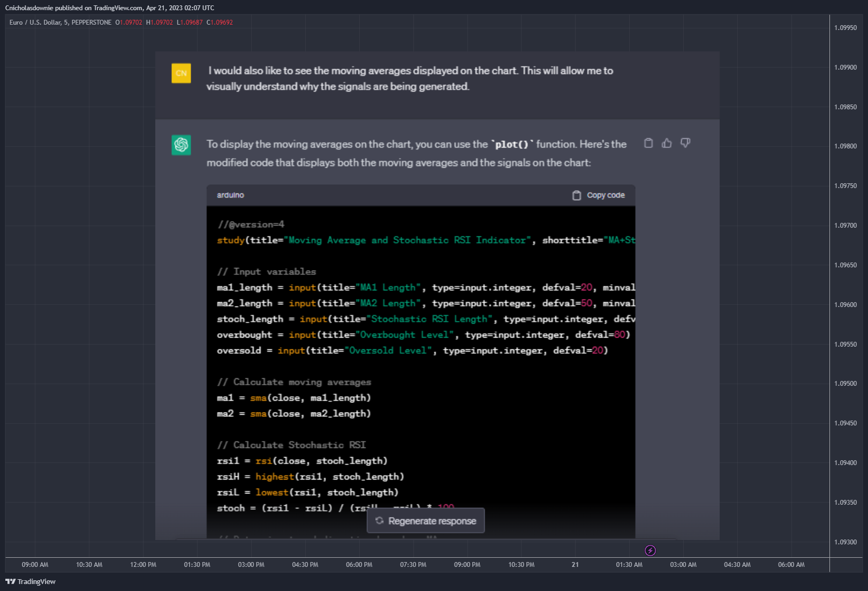Click the '// Calculate moving averages' comment
868x591 pixels.
click(294, 382)
